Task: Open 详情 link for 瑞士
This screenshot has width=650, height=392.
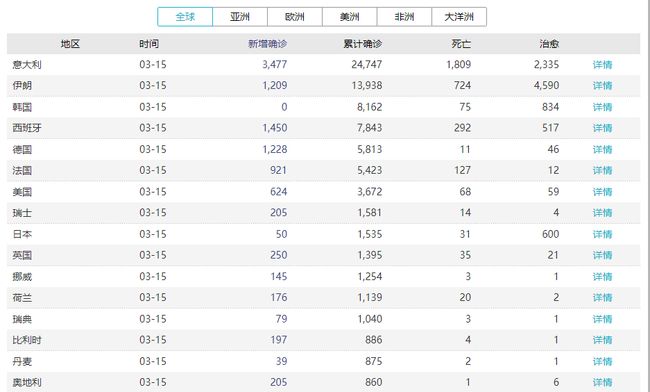Action: [602, 213]
